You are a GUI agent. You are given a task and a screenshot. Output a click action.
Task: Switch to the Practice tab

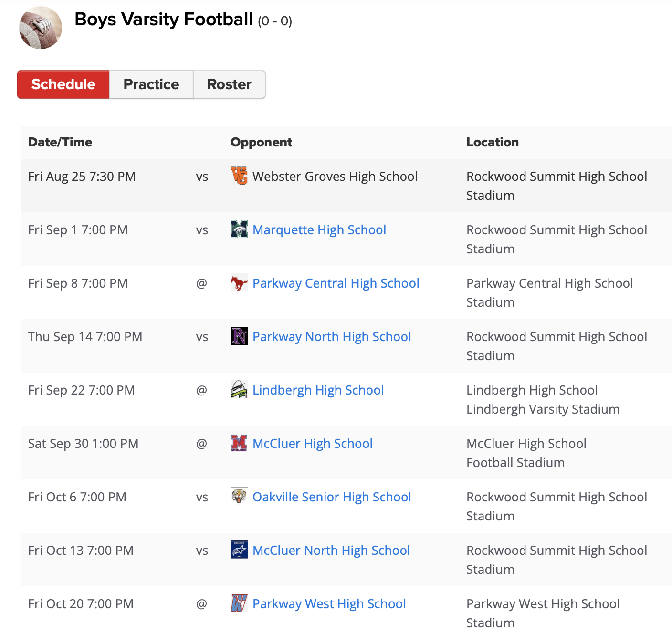point(151,84)
